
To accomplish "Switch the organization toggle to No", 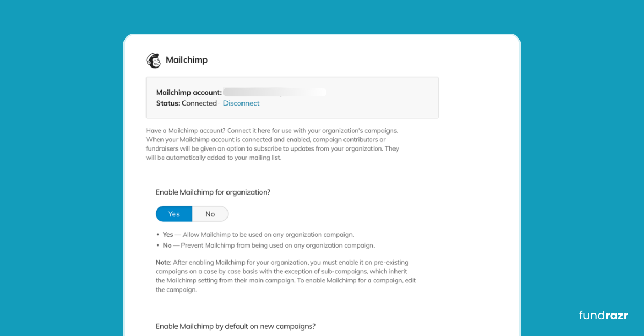I will [x=210, y=214].
